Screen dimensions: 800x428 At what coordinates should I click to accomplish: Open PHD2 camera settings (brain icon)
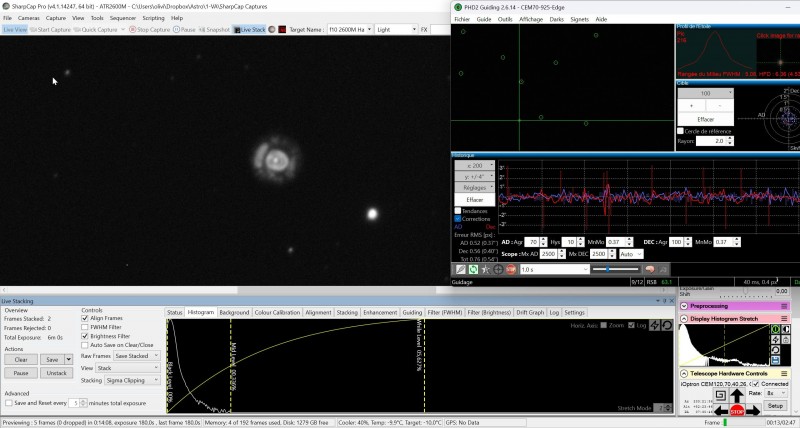[x=649, y=269]
